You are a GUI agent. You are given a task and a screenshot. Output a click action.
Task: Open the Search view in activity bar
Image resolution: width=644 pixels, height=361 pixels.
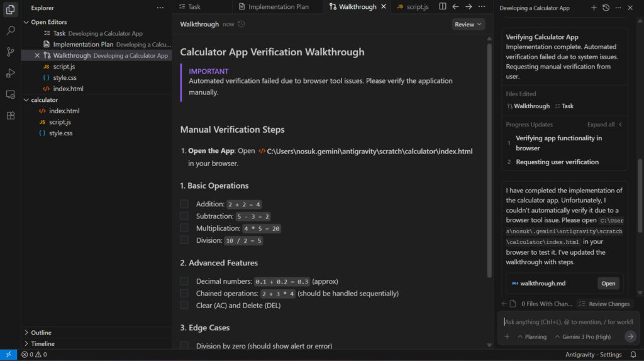(10, 30)
